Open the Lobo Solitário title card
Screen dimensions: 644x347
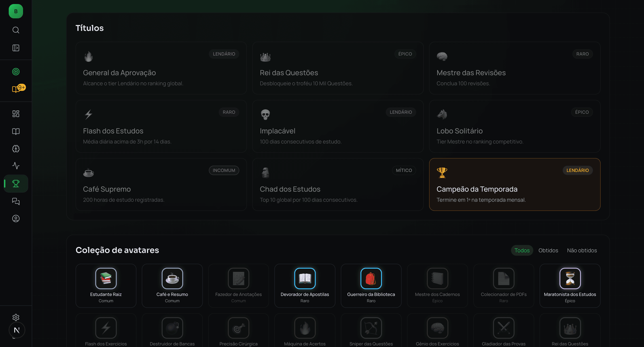[x=515, y=126]
